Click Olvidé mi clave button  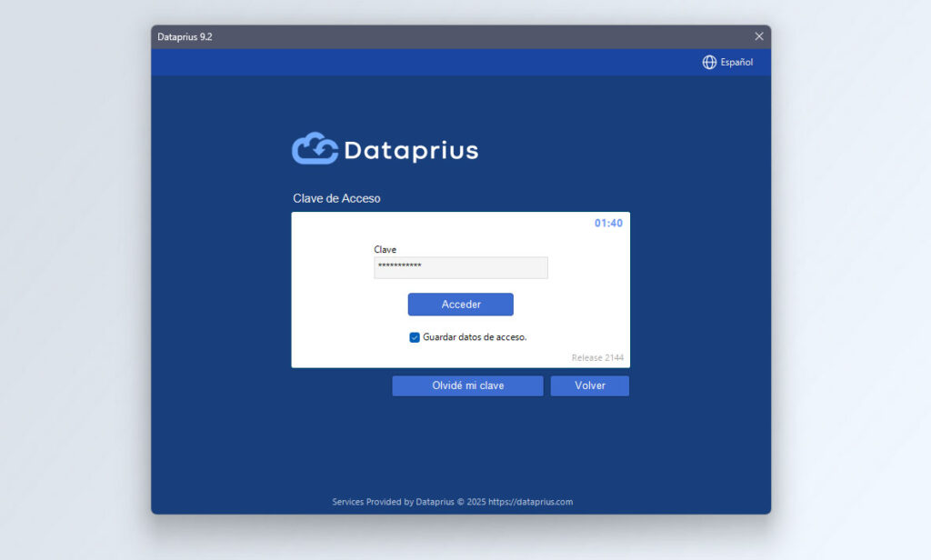coord(468,385)
